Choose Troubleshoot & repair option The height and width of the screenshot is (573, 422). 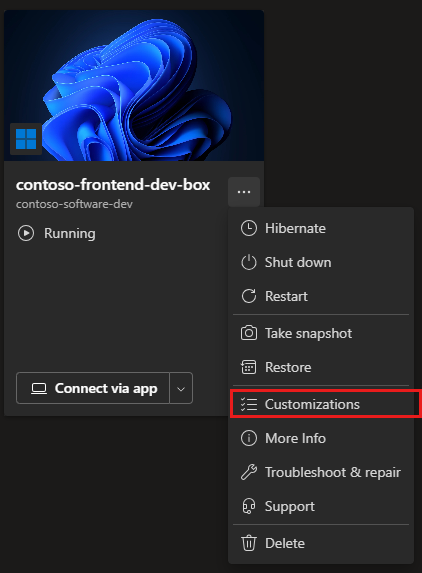(321, 472)
